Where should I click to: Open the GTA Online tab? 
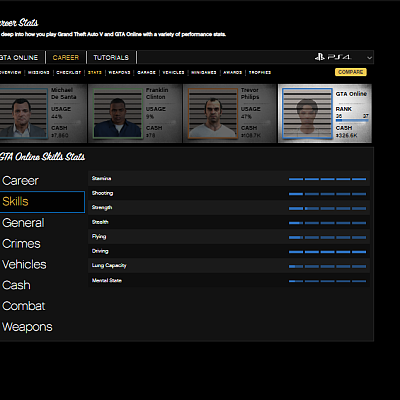coord(19,57)
